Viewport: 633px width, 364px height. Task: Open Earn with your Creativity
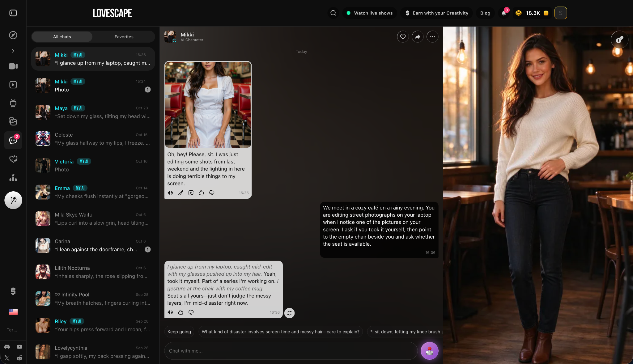436,13
